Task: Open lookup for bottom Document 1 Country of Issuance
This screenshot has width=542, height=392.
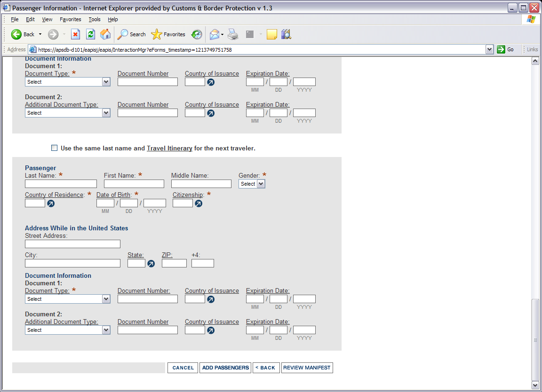Action: pyautogui.click(x=211, y=299)
